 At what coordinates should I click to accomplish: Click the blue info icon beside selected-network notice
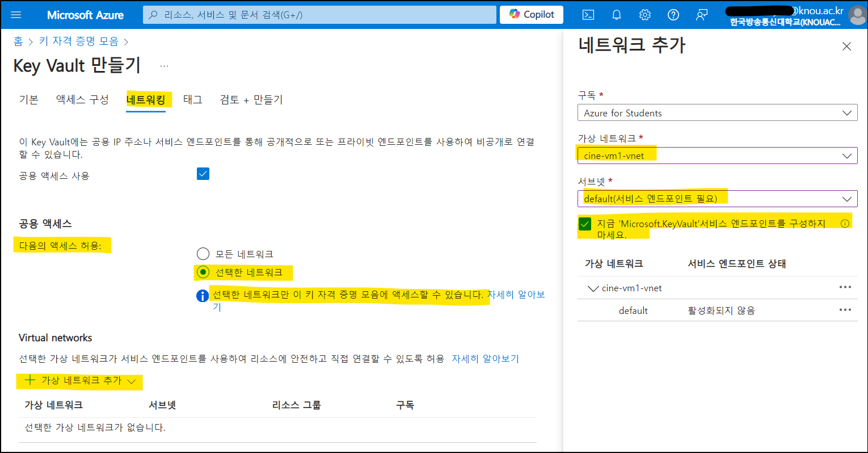[203, 296]
